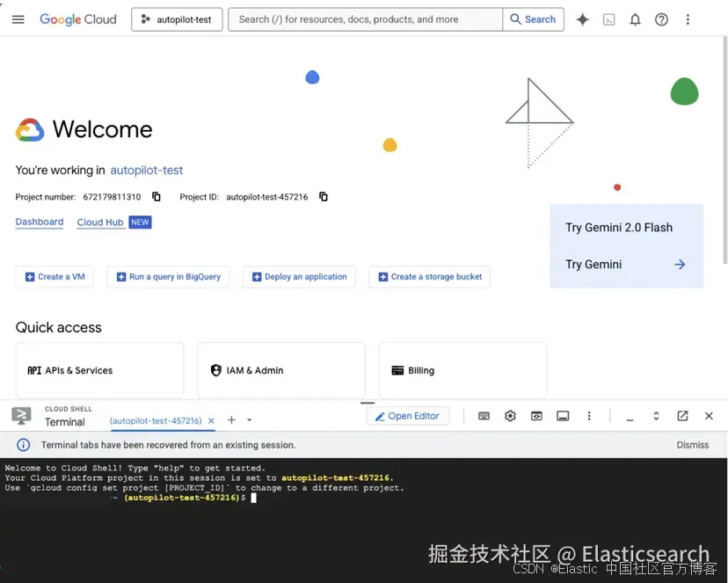Open Billing quick access card
The image size is (728, 583).
click(462, 370)
